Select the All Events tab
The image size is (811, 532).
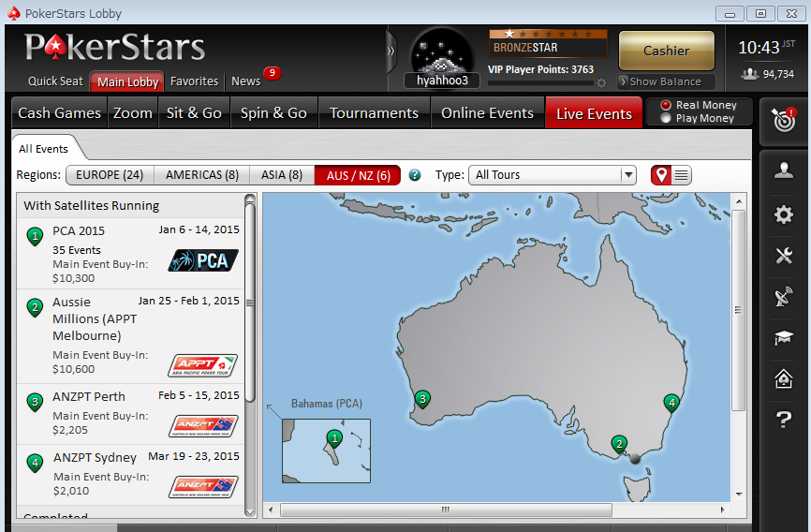[x=43, y=149]
